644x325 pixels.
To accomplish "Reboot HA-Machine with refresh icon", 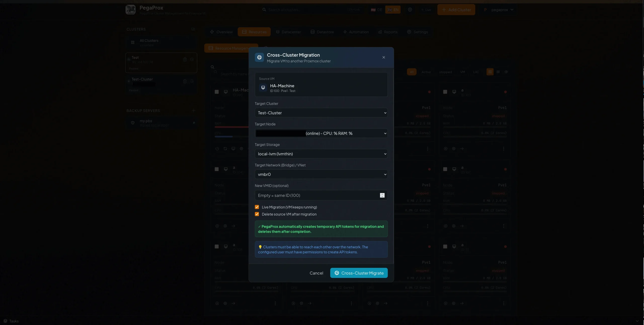I will (x=225, y=149).
